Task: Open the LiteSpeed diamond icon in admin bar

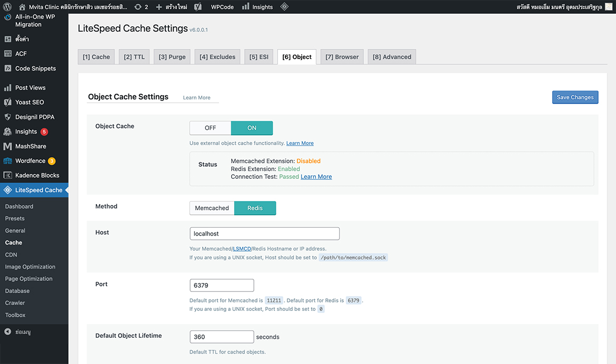Action: click(x=284, y=7)
